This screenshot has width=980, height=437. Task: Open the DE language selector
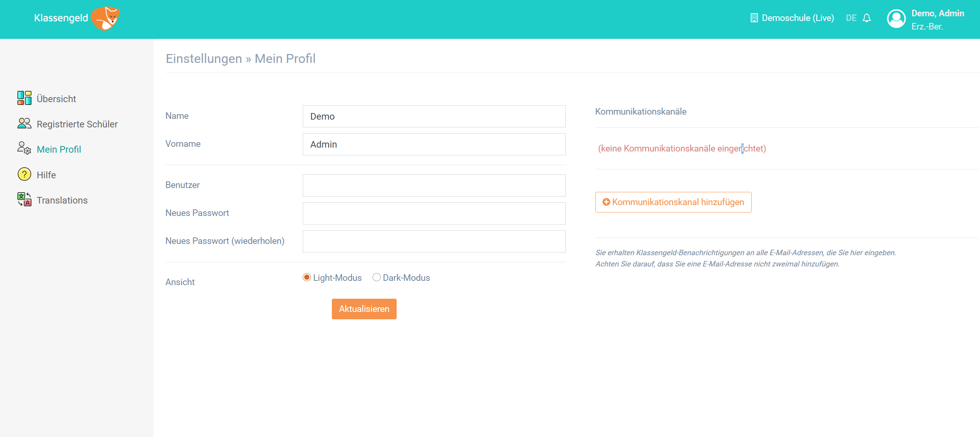[851, 18]
